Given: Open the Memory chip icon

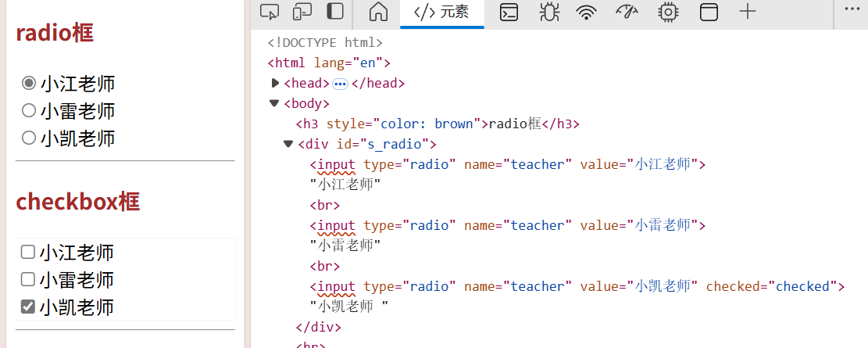Looking at the screenshot, I should pos(668,13).
